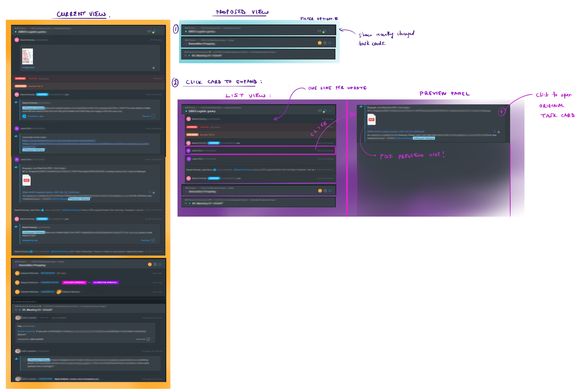Open 2594-WHP-Loading Gantry PDF link in current view

click(51, 192)
